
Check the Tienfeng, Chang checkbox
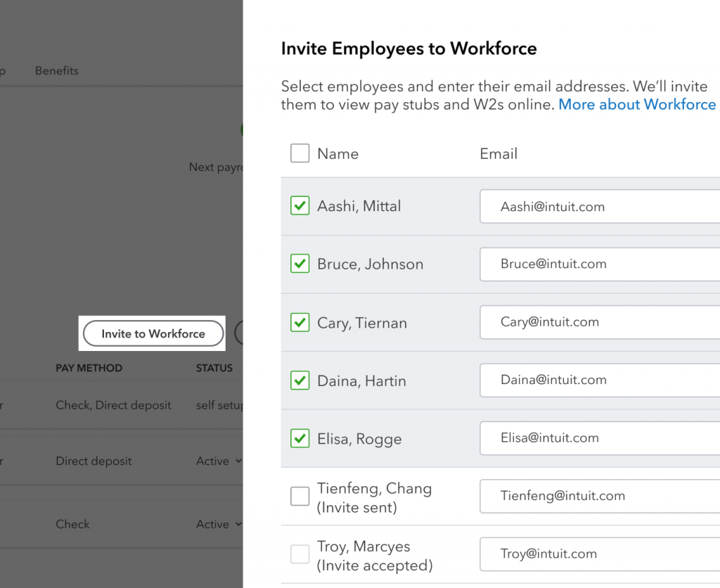point(300,496)
